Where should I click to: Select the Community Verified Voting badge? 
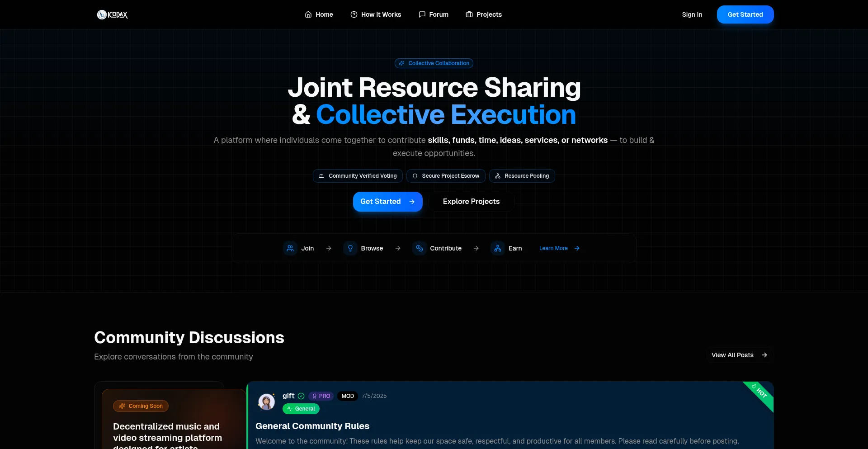click(358, 176)
